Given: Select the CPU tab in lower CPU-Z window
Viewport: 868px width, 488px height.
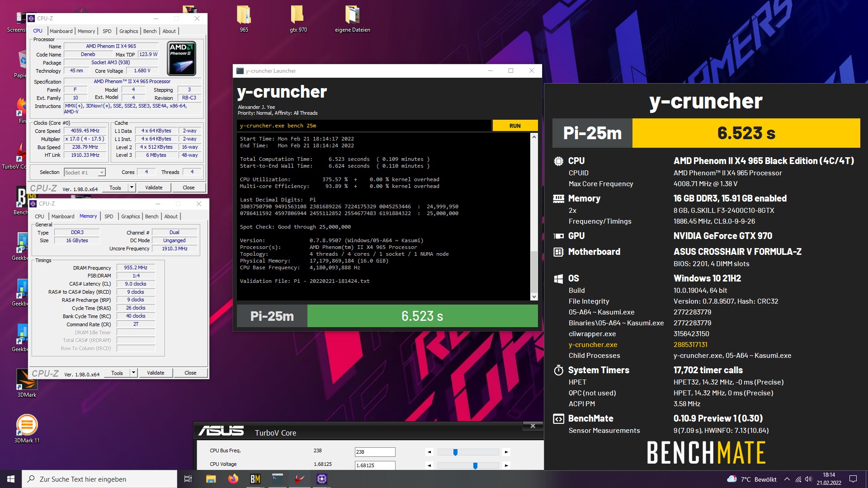Looking at the screenshot, I should (40, 216).
